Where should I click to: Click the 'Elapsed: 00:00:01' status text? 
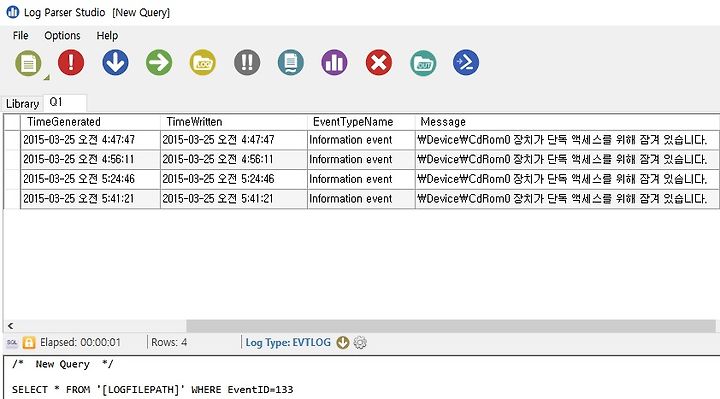(80, 343)
